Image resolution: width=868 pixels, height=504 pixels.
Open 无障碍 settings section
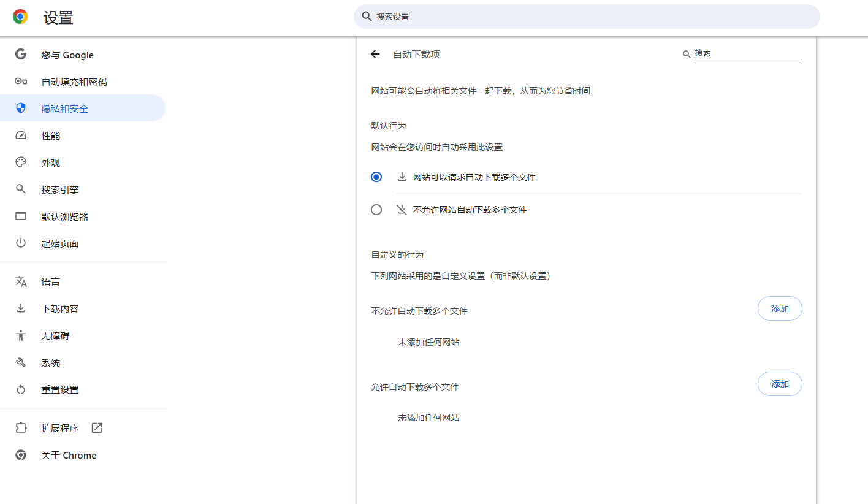pyautogui.click(x=83, y=335)
